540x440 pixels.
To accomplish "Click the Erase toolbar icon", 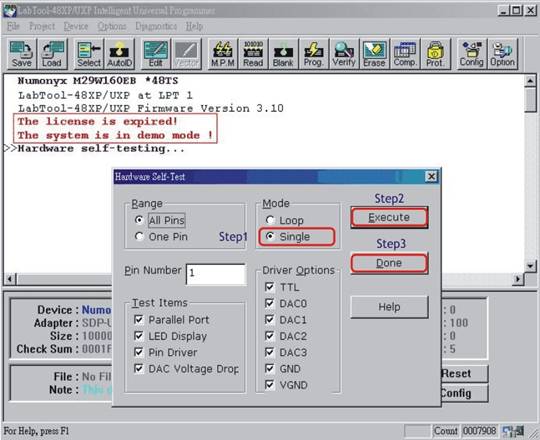I will 374,54.
